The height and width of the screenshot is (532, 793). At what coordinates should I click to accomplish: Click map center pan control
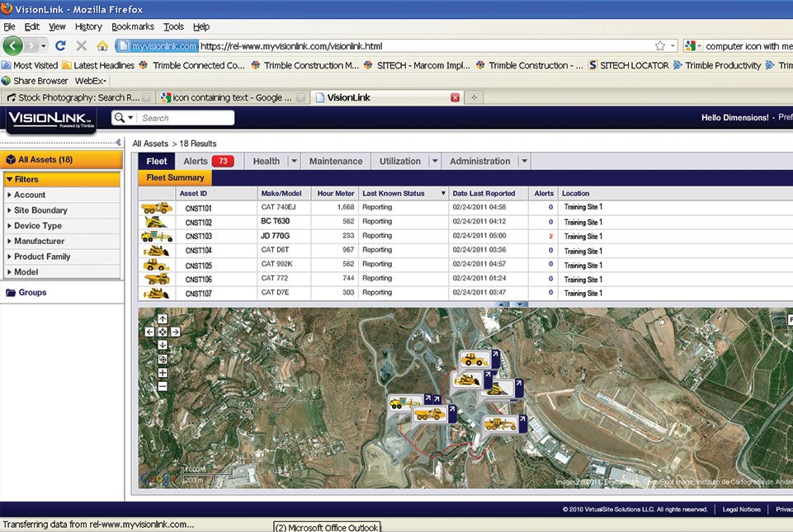163,332
